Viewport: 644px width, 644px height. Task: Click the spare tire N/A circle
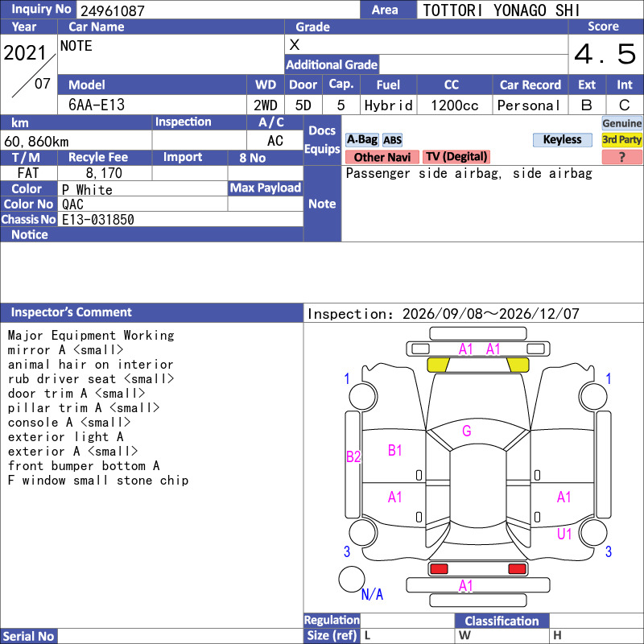click(x=352, y=579)
